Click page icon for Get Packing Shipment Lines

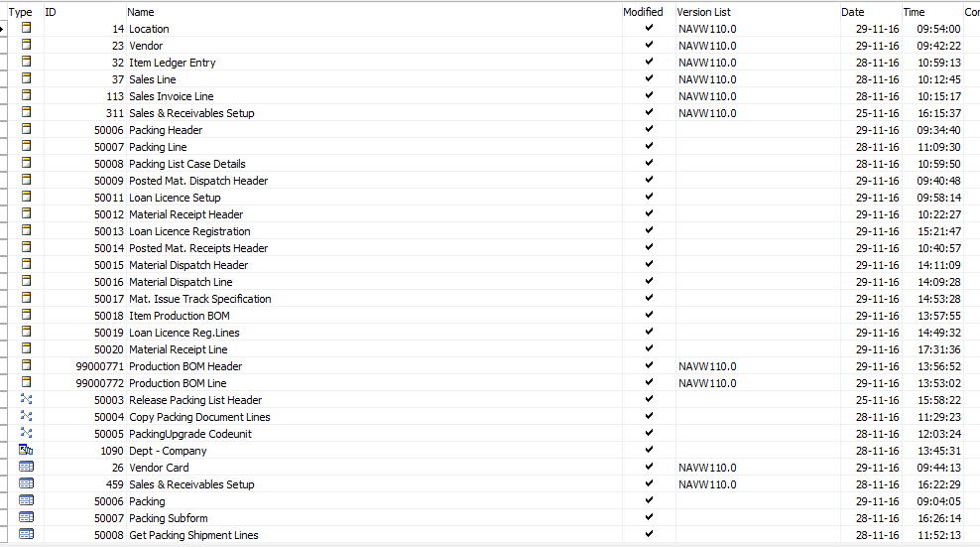[26, 534]
